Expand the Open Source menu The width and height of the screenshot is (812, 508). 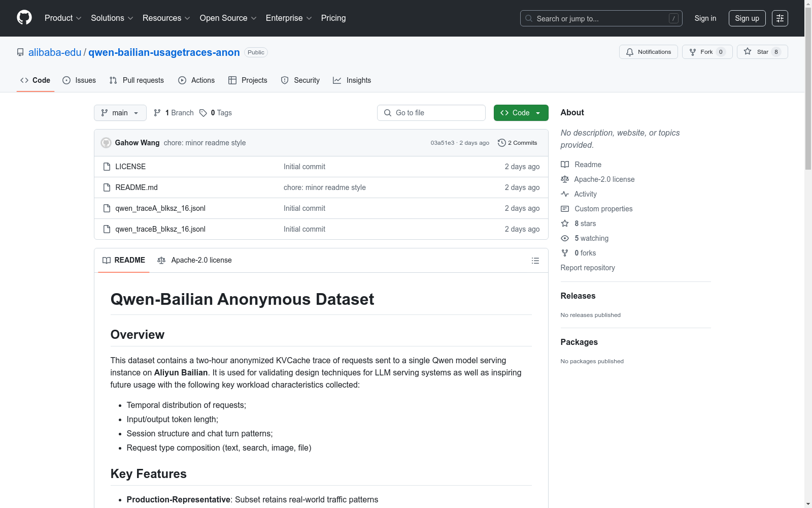click(228, 18)
